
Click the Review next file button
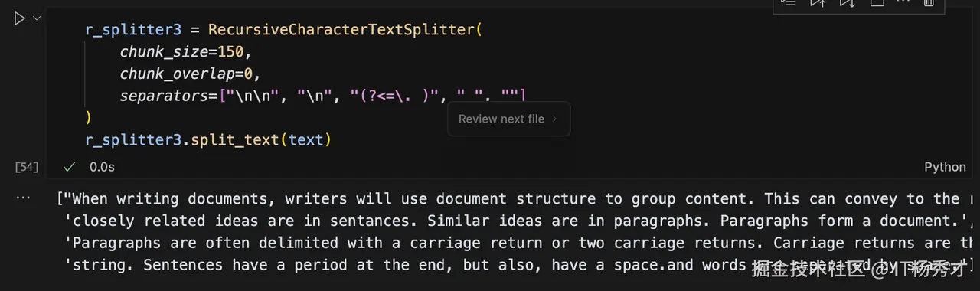(501, 119)
